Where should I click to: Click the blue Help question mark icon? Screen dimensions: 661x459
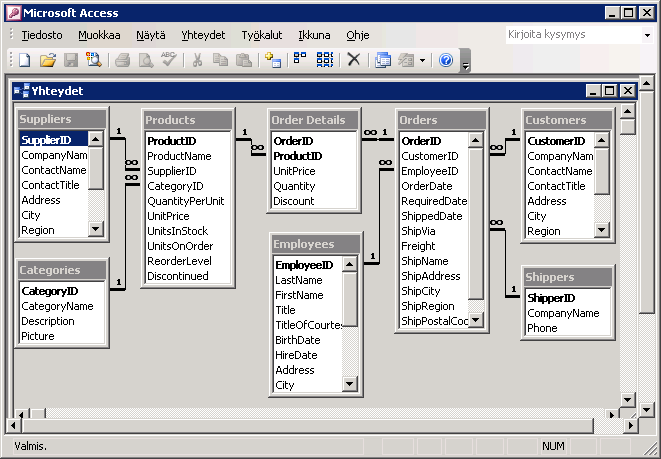click(x=446, y=60)
